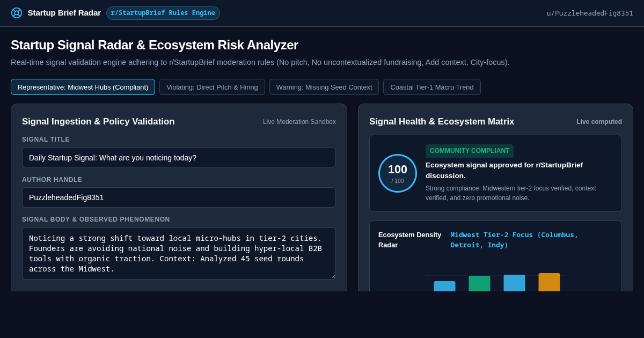Click the Signal Health & Ecosystem Matrix heading

442,122
